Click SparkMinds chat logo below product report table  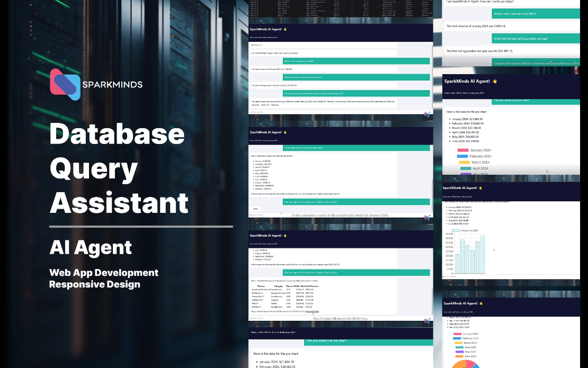click(x=427, y=321)
